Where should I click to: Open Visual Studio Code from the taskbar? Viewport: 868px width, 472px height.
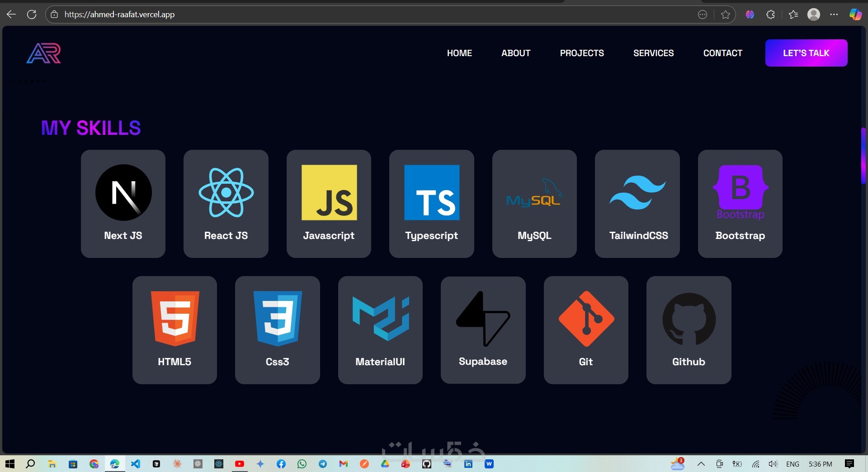pyautogui.click(x=136, y=464)
